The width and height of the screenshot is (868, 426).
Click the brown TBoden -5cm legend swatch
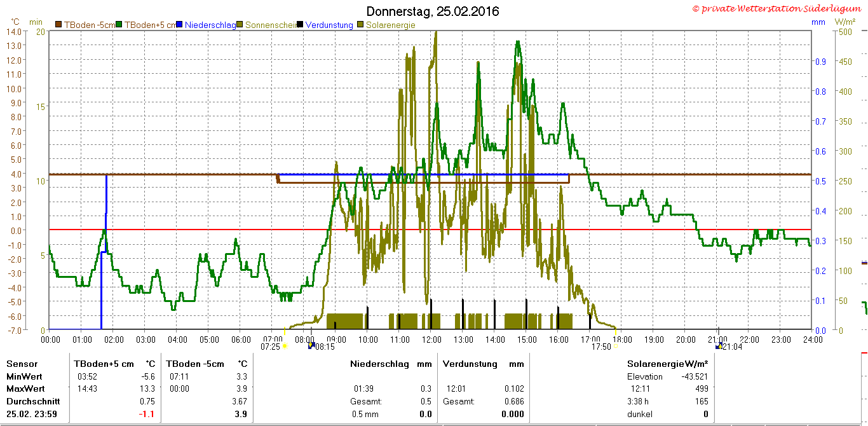pos(58,25)
